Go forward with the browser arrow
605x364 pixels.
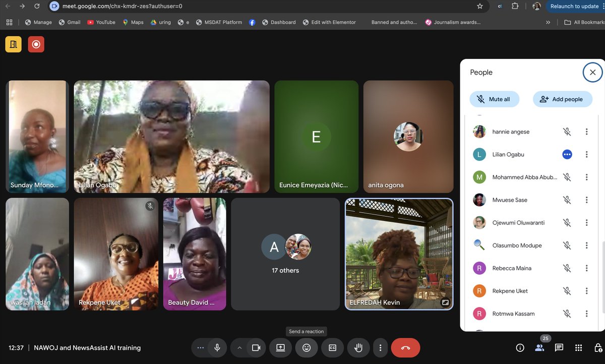point(22,6)
